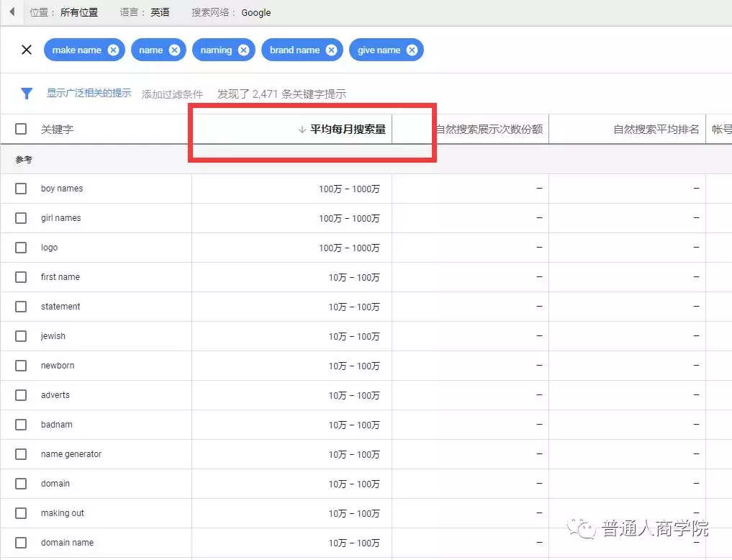Select the "logo" row checkbox
The image size is (732, 560).
click(x=20, y=248)
